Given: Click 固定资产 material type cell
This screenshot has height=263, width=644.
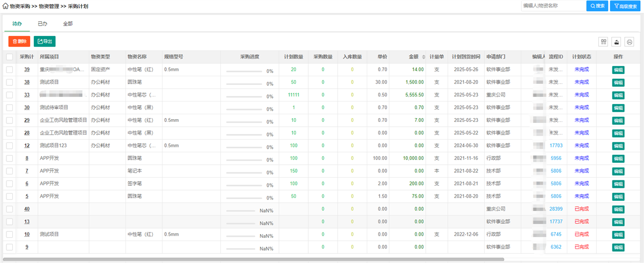Looking at the screenshot, I should (100, 70).
